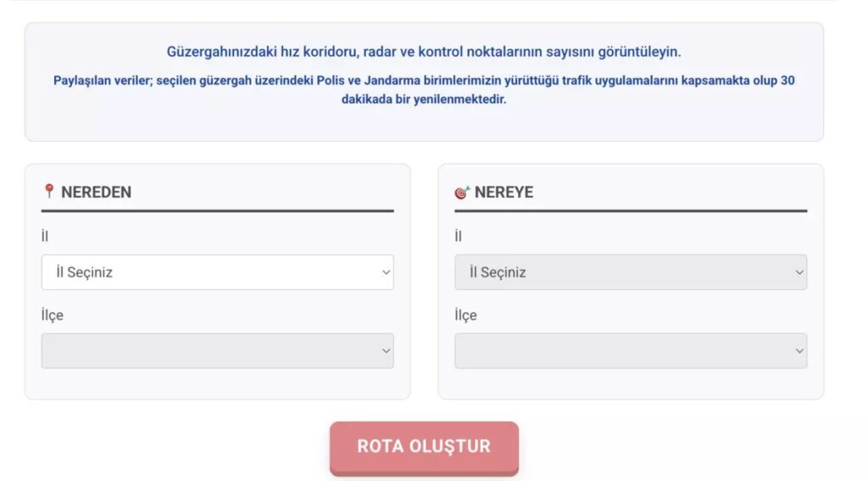868x481 pixels.
Task: Click the chevron arrow of NEREYE İlçe dropdown
Action: tap(798, 351)
